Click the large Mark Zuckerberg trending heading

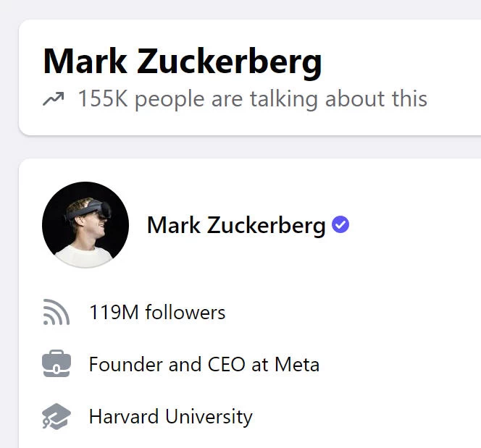(183, 62)
